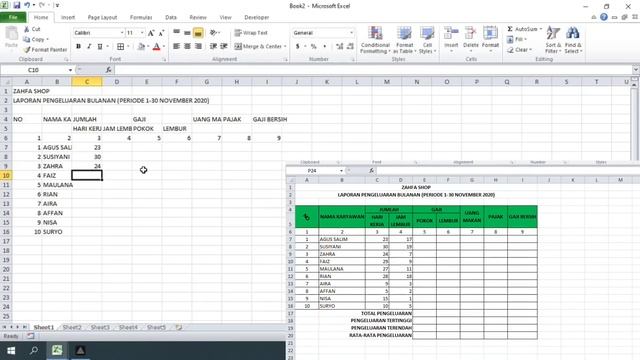Screen dimensions: 640x360
Task: Click the Borders icon
Action: (x=120, y=47)
